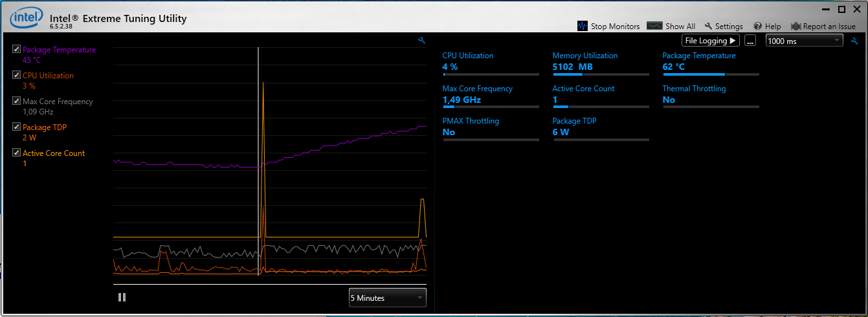The width and height of the screenshot is (868, 317).
Task: Select the Thermal Throttling monitor tile
Action: click(x=711, y=96)
